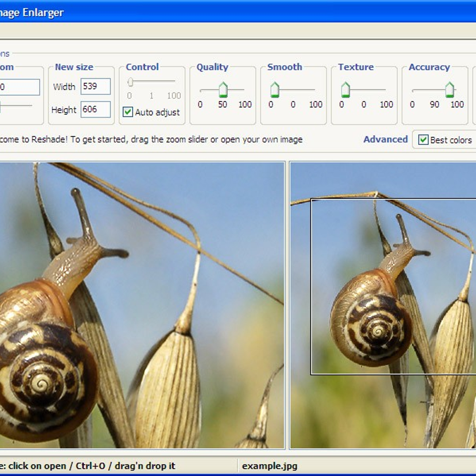The height and width of the screenshot is (476, 476).
Task: Click example.jpg filename in status bar
Action: (x=269, y=466)
